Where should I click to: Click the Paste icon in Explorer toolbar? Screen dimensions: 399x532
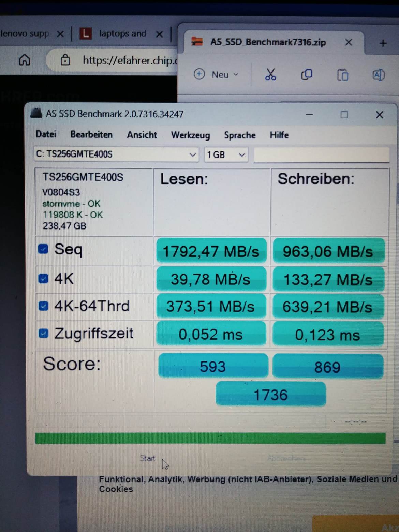pos(342,75)
